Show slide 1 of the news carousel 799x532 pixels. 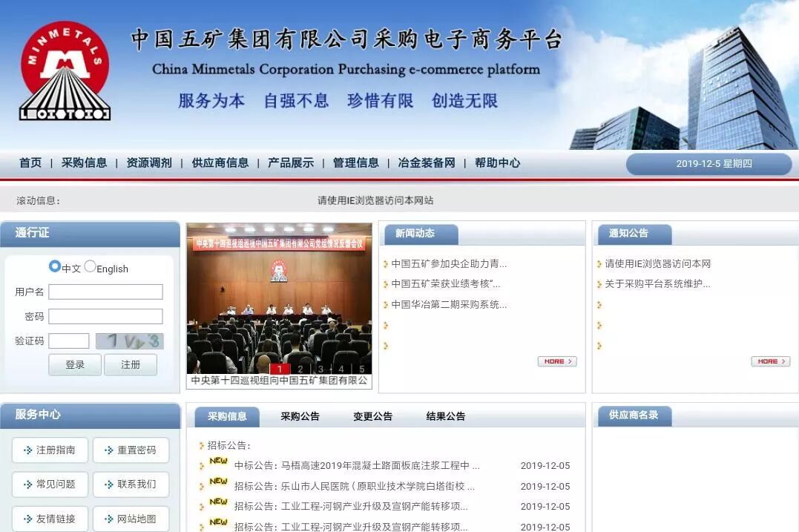coord(279,369)
